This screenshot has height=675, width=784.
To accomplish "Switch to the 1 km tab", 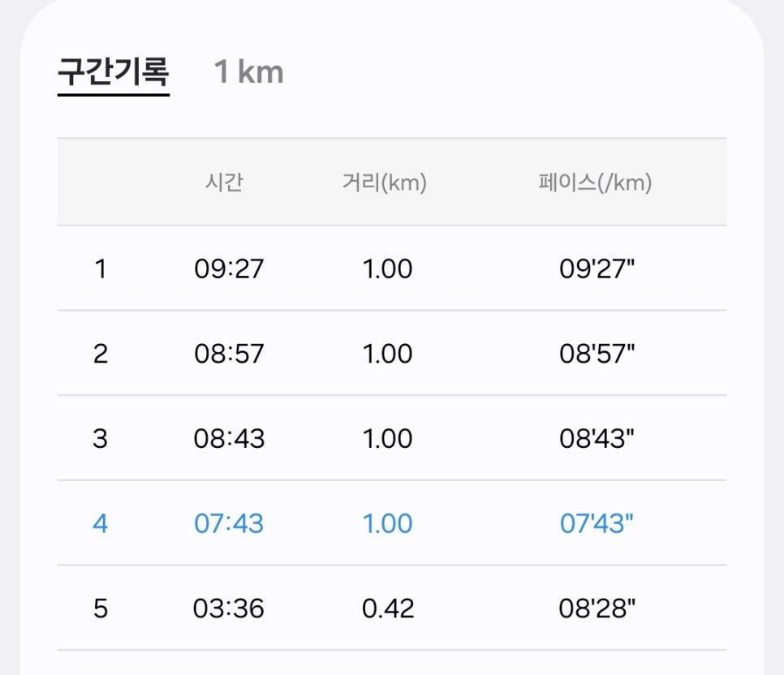I will [249, 72].
